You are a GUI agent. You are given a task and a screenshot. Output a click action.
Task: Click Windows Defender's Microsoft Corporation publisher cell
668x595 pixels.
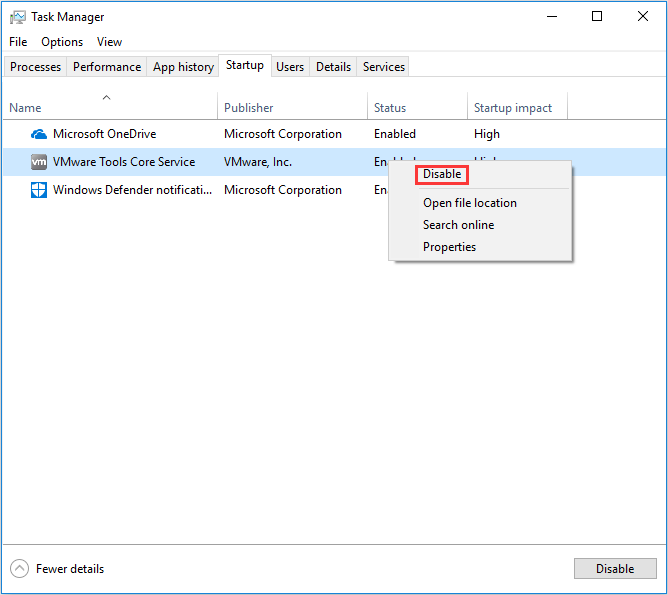click(283, 190)
